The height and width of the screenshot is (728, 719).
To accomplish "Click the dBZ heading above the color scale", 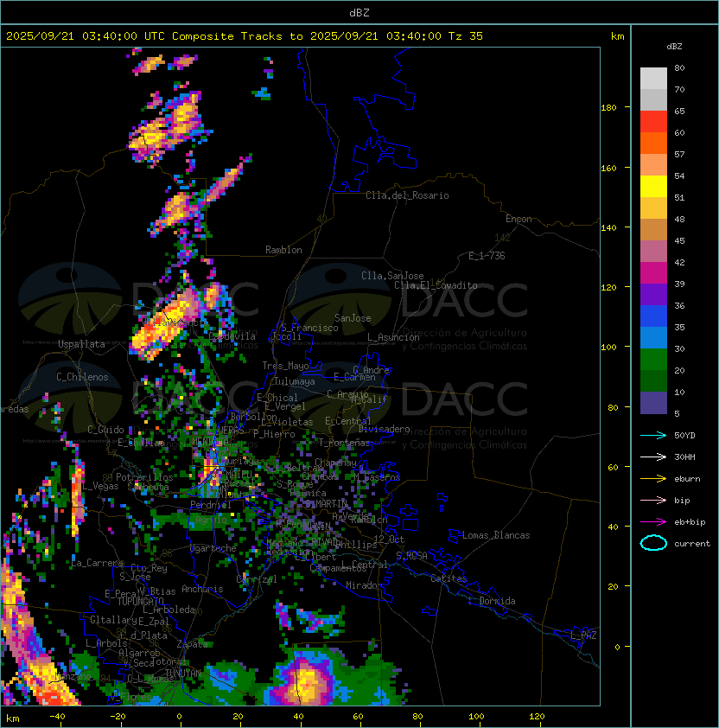I will coord(674,47).
